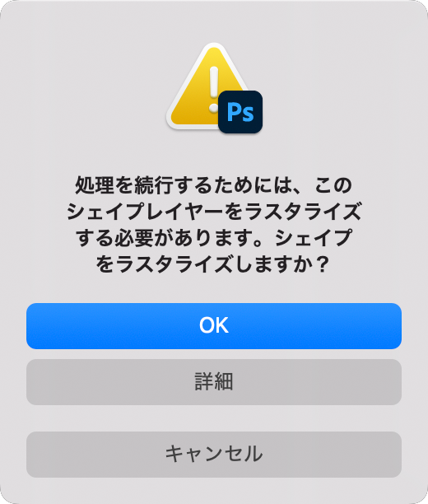Click the white exclamation mark in the triangle
The image size is (428, 504).
[x=214, y=90]
